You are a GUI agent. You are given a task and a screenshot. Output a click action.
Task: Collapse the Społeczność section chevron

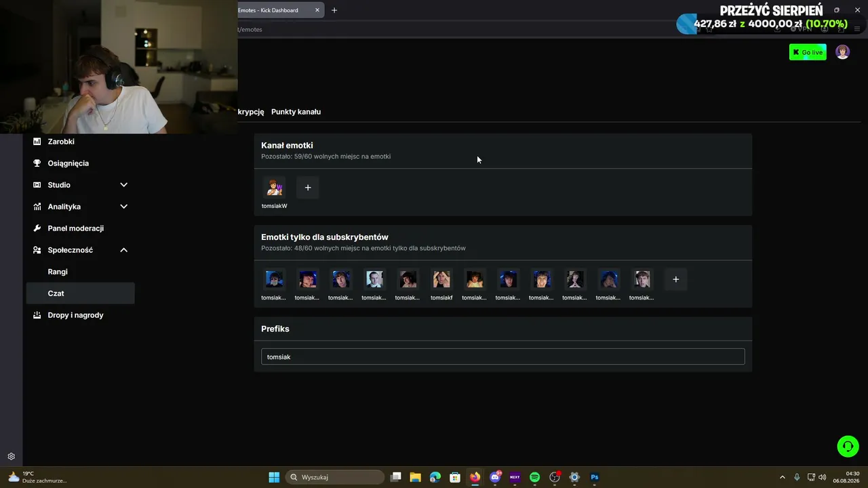tap(123, 250)
